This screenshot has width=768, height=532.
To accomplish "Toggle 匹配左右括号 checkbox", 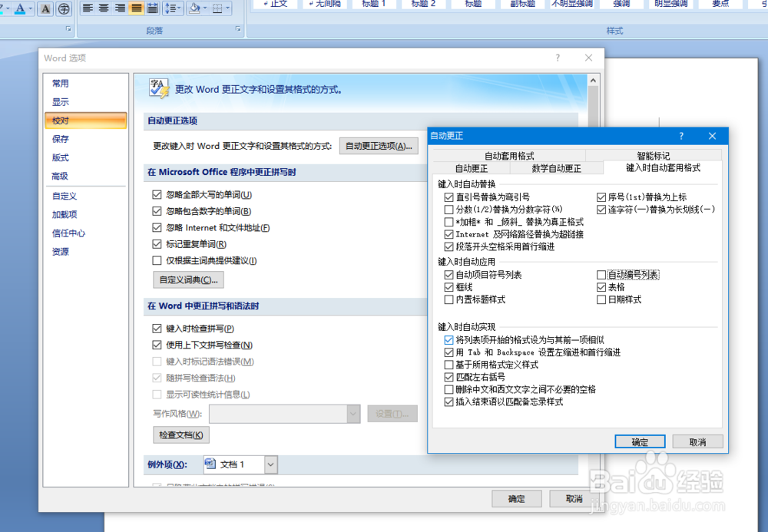I will pyautogui.click(x=449, y=377).
